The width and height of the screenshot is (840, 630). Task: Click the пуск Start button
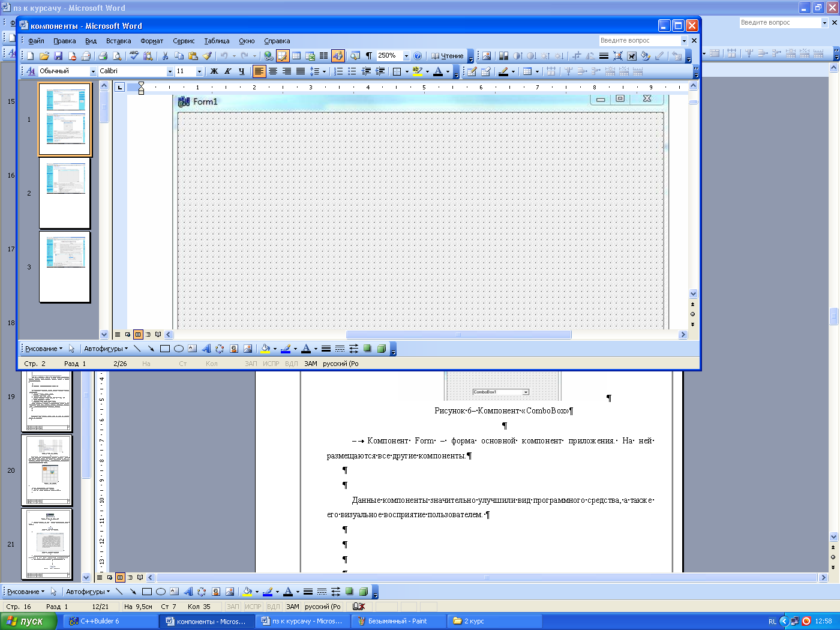pos(28,621)
